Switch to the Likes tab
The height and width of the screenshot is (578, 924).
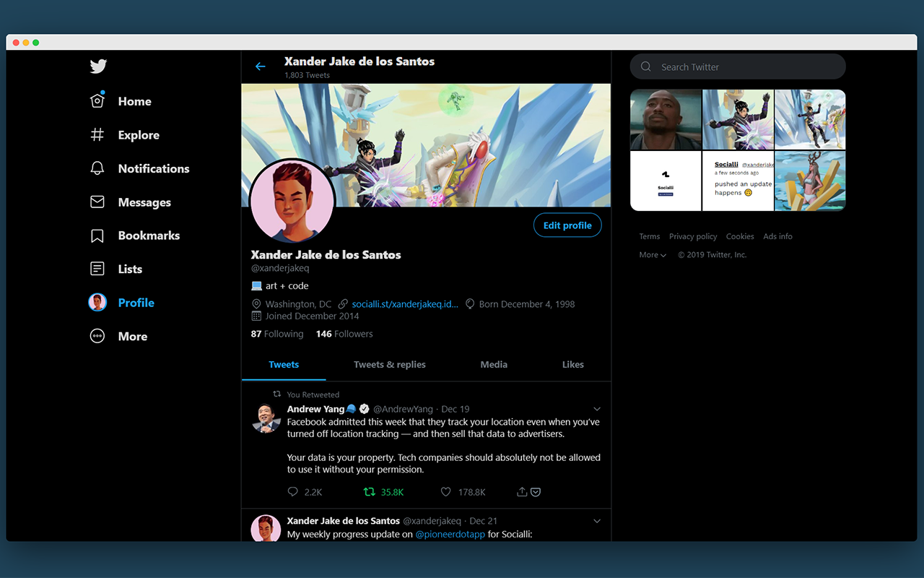573,364
